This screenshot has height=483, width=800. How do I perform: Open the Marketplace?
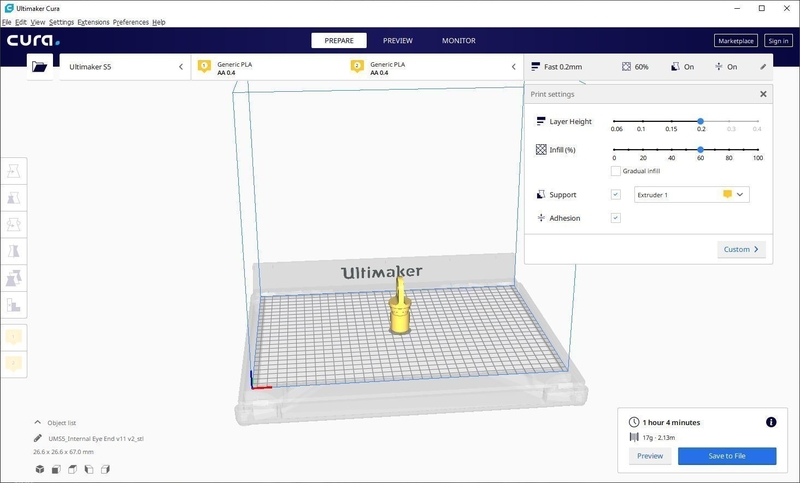(x=736, y=41)
